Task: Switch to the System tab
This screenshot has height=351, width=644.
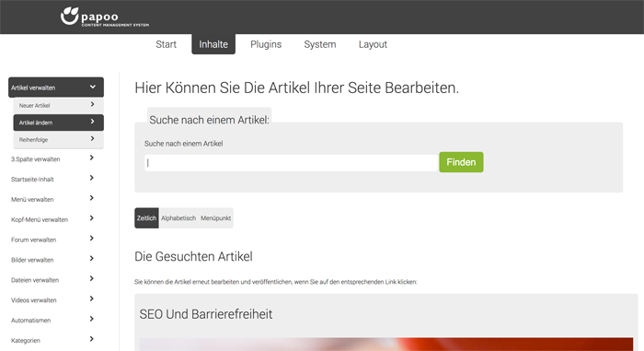Action: pyautogui.click(x=320, y=44)
